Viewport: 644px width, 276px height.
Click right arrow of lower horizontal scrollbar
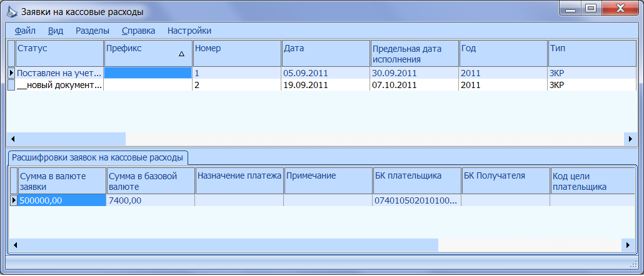point(628,245)
